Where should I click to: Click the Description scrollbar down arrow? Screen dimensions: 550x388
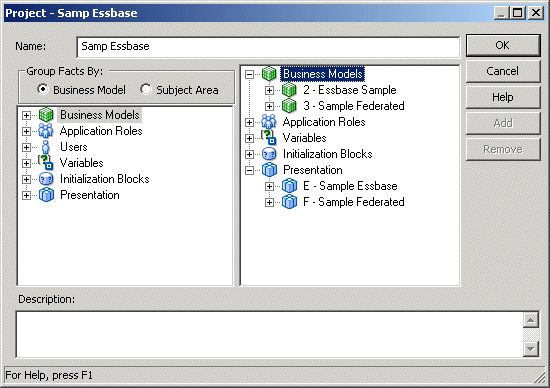click(x=531, y=349)
